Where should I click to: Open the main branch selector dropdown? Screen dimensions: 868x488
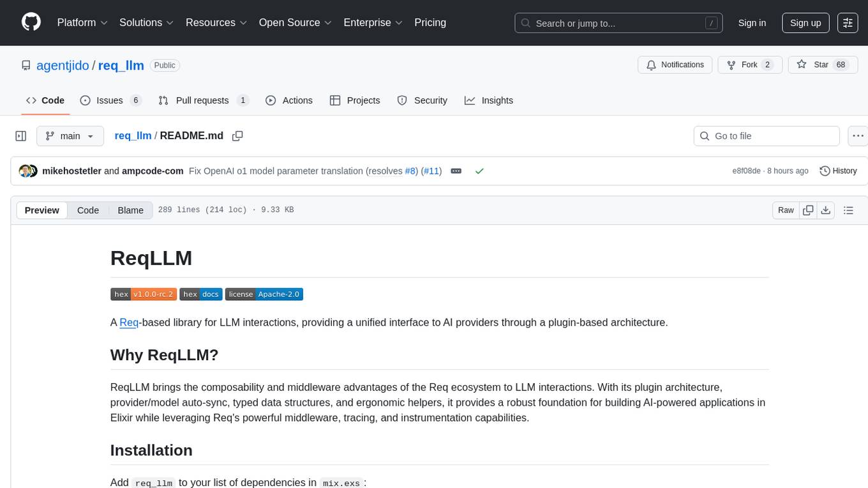pyautogui.click(x=70, y=136)
